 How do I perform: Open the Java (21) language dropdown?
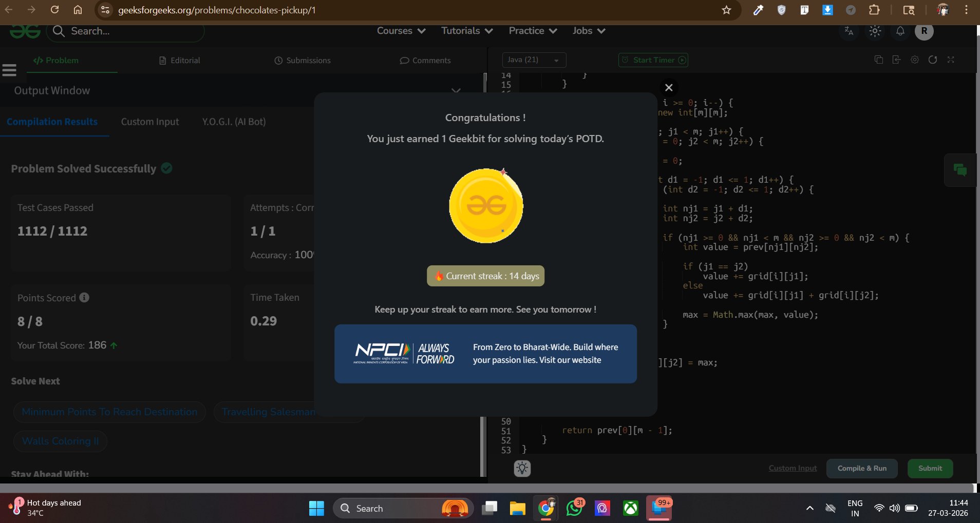click(x=534, y=60)
